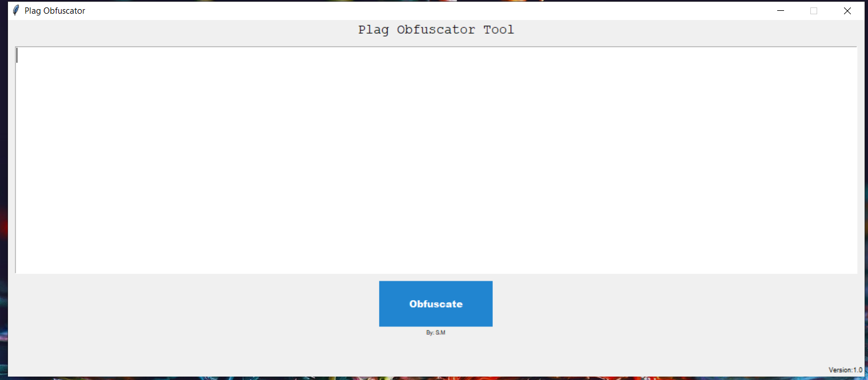
Task: Click the maximize button of the window
Action: 814,10
